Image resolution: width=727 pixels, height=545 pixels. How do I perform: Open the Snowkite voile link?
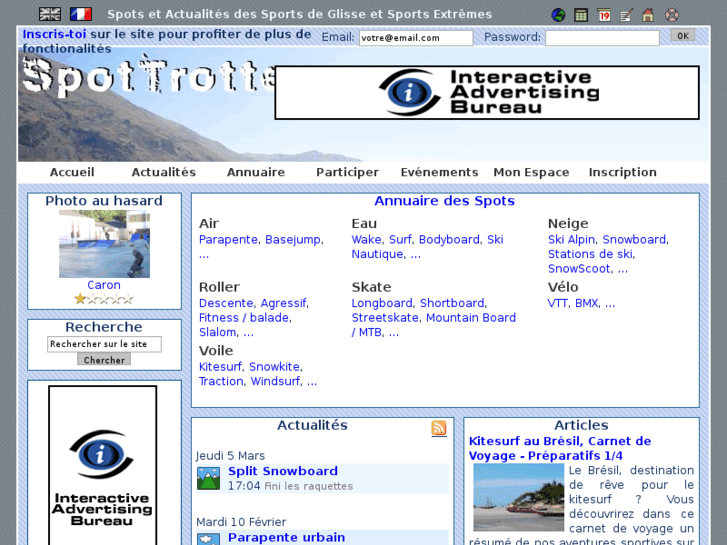274,366
